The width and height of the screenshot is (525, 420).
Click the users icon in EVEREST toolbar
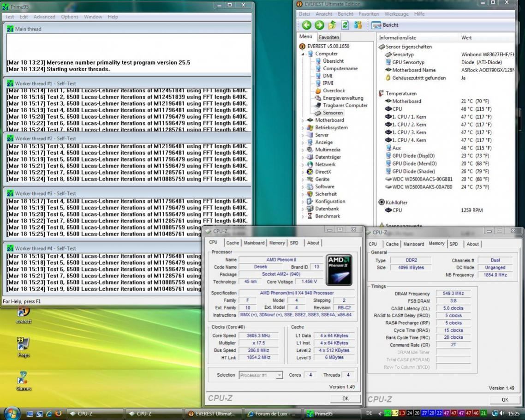[358, 25]
